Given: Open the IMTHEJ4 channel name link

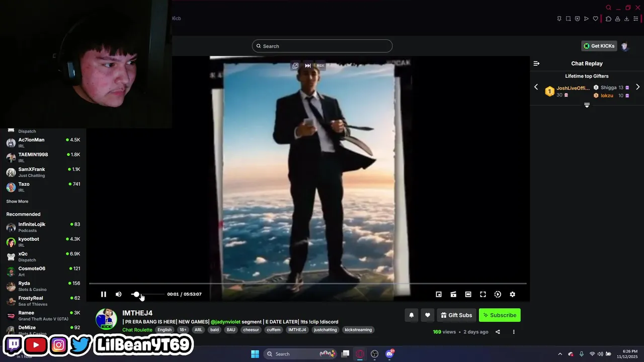Looking at the screenshot, I should (x=137, y=313).
